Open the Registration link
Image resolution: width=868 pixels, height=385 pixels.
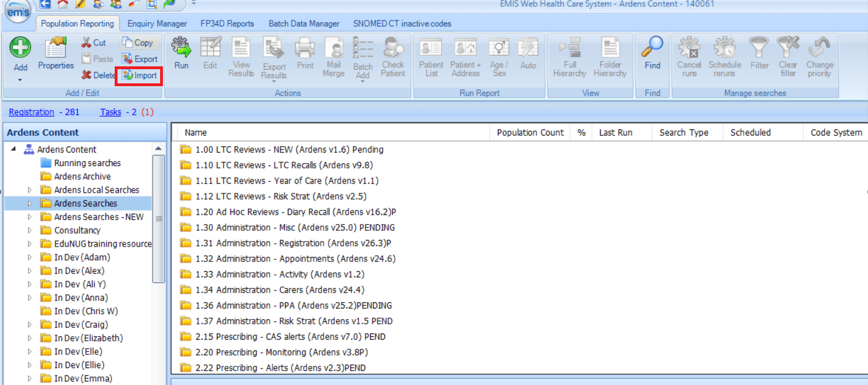pos(32,112)
